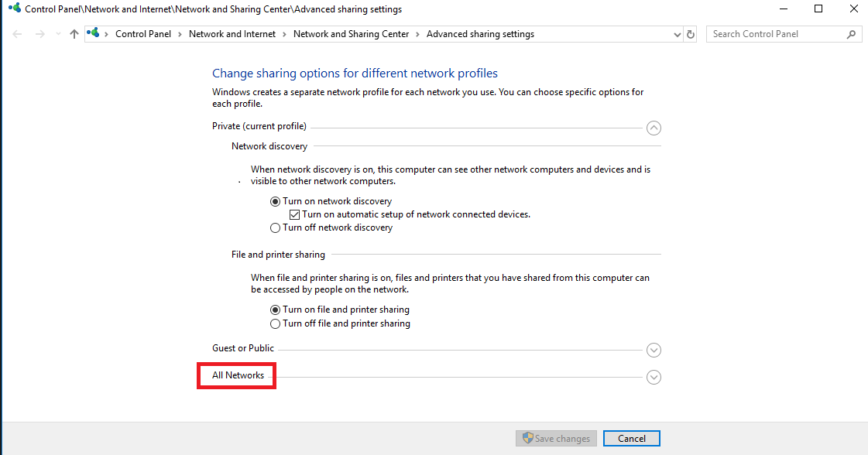Expand the All Networks section chevron

tap(654, 378)
